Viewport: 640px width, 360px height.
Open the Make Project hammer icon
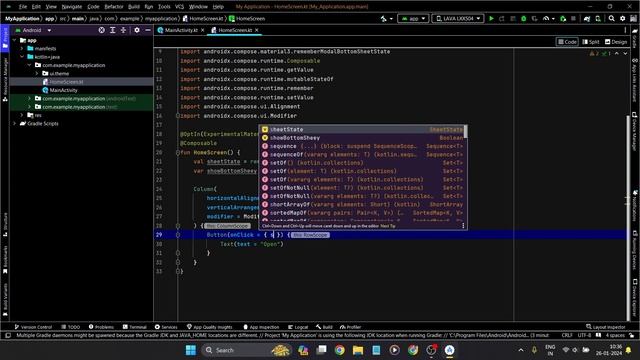[384, 19]
